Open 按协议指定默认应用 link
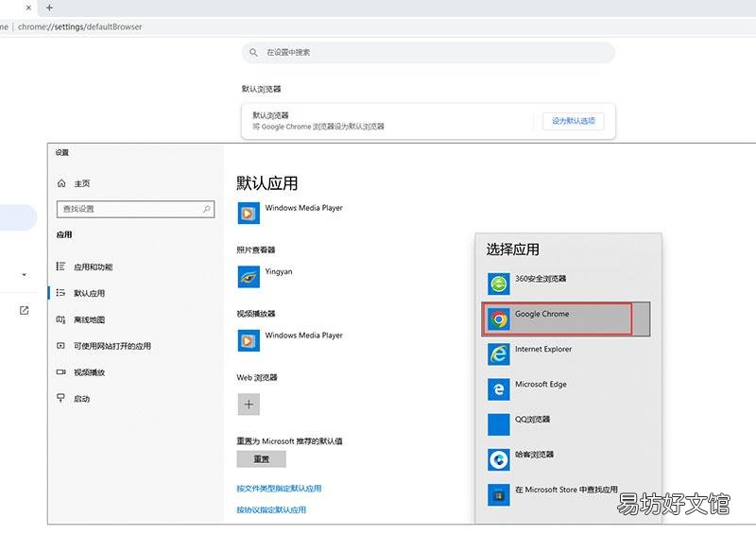 click(x=271, y=509)
